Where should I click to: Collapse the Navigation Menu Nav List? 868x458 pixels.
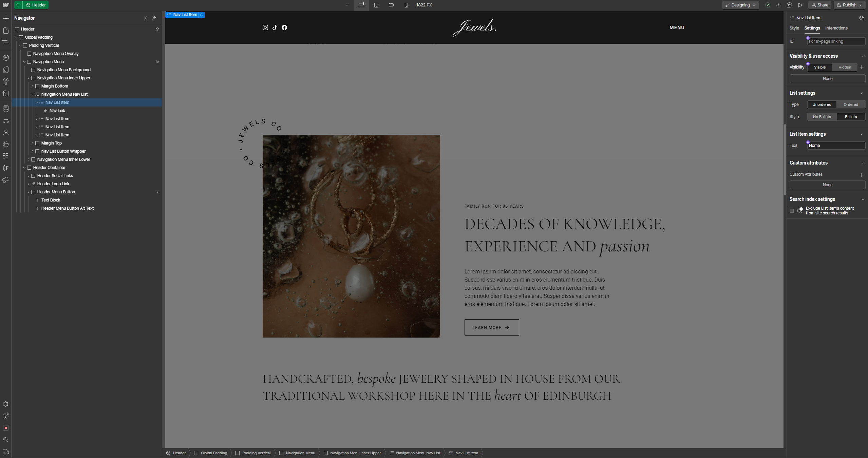(33, 94)
